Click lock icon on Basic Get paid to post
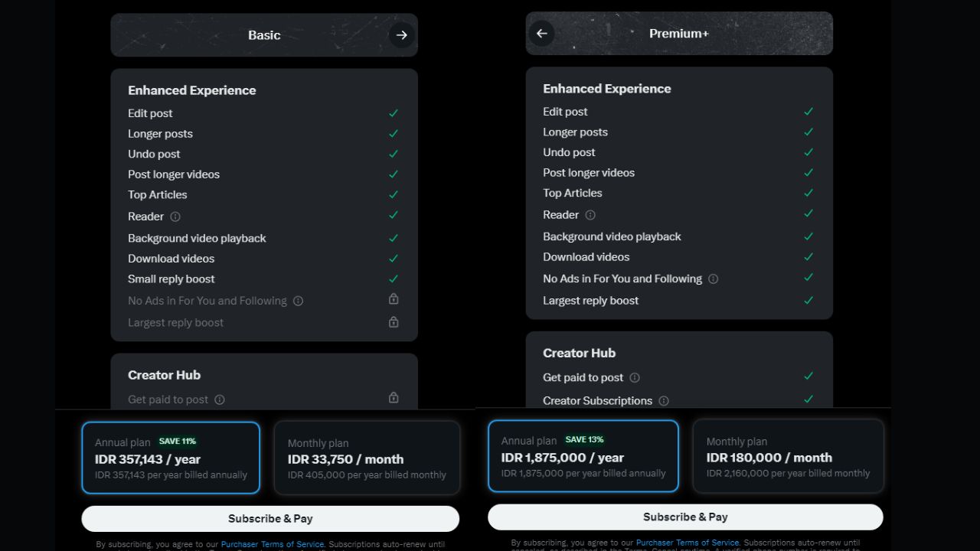Screen dimensions: 980x551 coord(394,398)
